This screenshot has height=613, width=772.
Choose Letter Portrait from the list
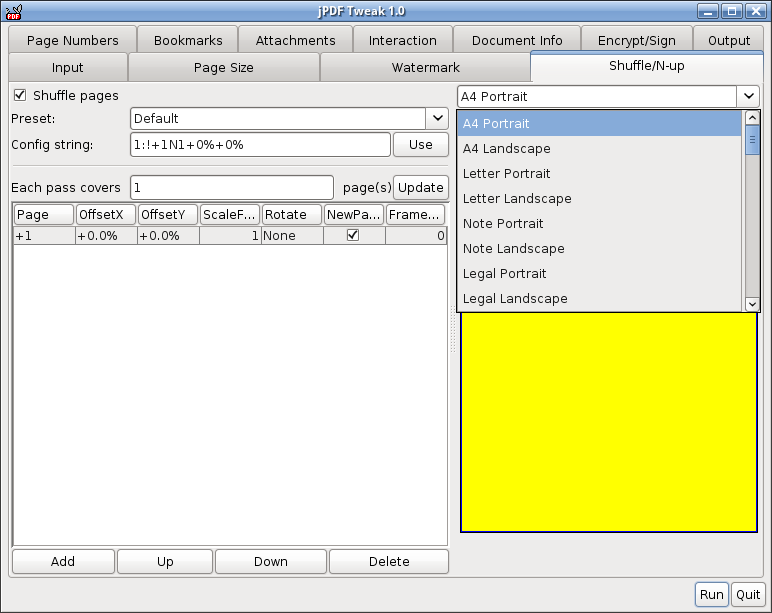pos(599,173)
